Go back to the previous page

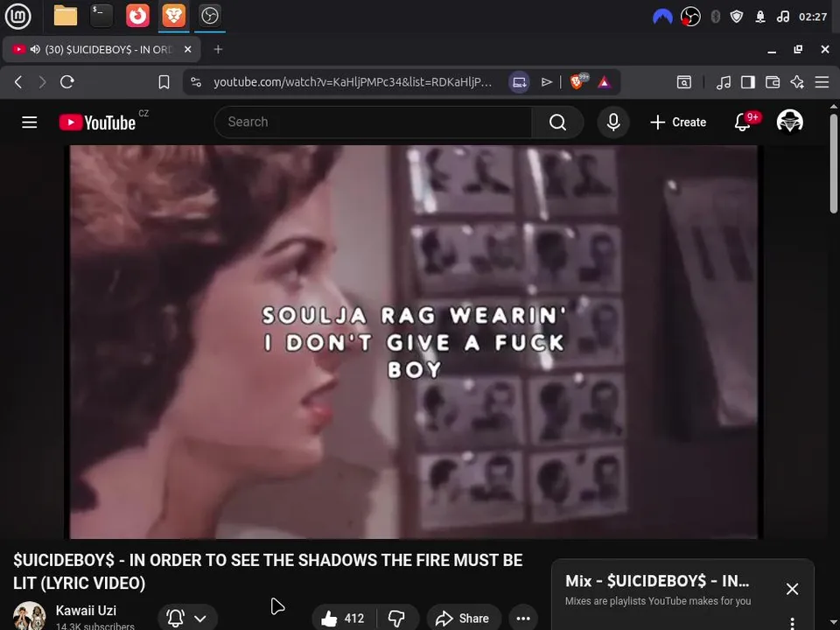(x=18, y=82)
